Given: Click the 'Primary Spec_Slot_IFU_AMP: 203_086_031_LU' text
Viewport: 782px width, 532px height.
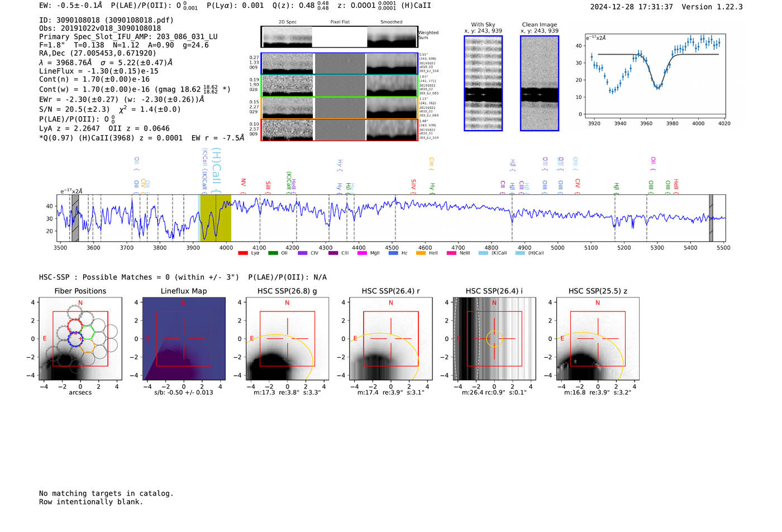Looking at the screenshot, I should 128,37.
